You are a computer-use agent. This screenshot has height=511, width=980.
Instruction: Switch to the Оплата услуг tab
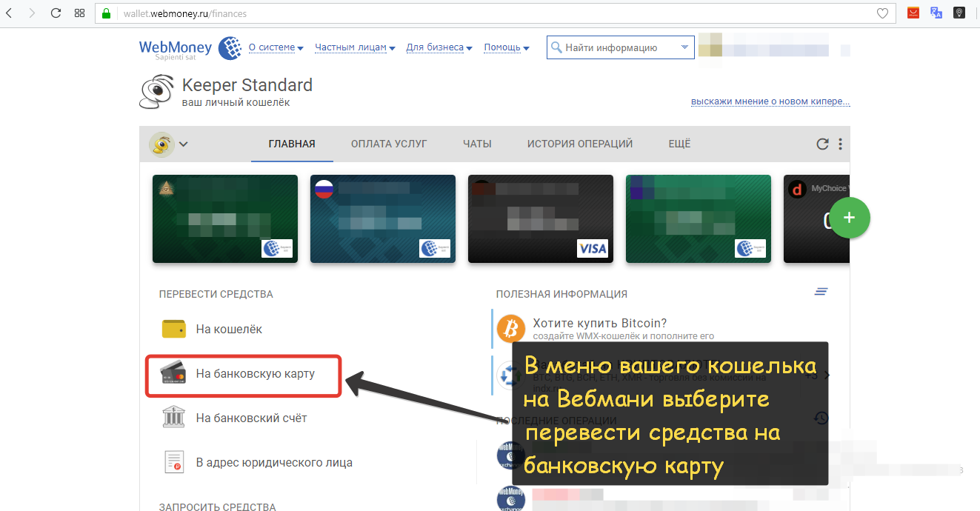click(389, 144)
